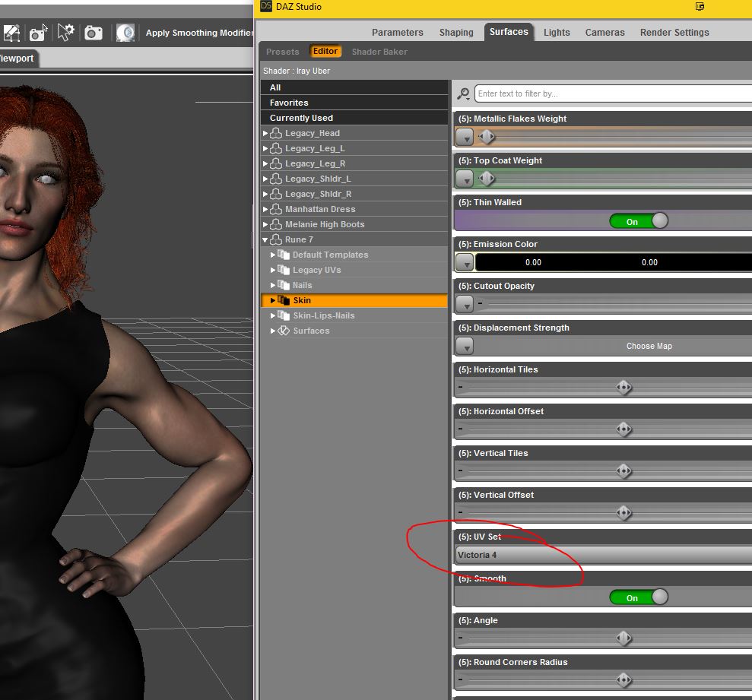The width and height of the screenshot is (752, 700).
Task: Open the Lights tab
Action: [557, 33]
